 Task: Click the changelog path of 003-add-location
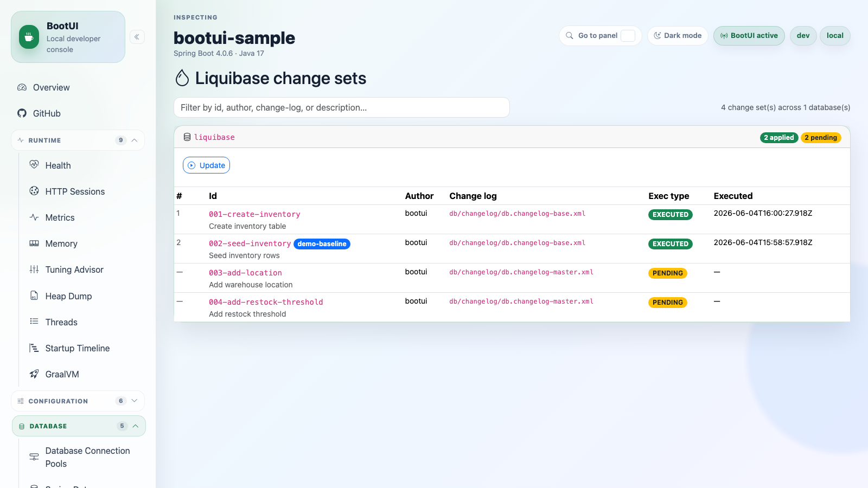521,272
